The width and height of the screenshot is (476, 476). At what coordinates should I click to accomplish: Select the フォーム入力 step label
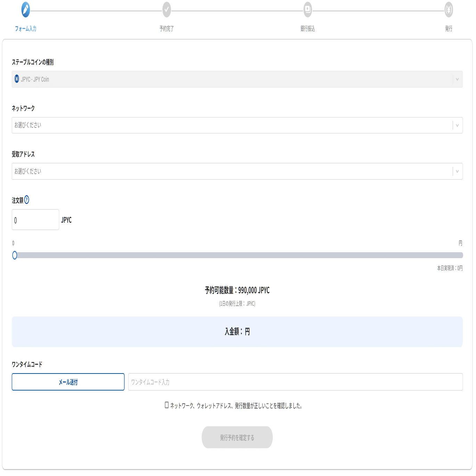click(25, 28)
